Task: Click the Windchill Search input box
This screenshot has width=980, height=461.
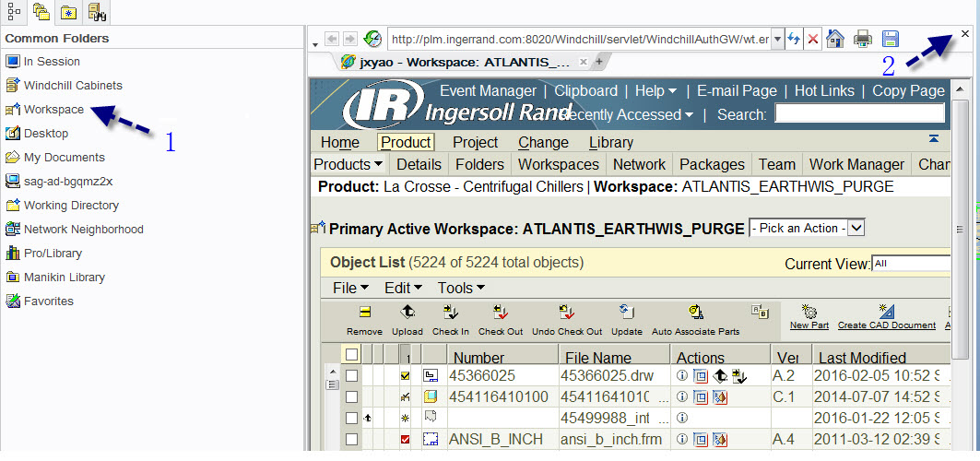Action: (859, 113)
